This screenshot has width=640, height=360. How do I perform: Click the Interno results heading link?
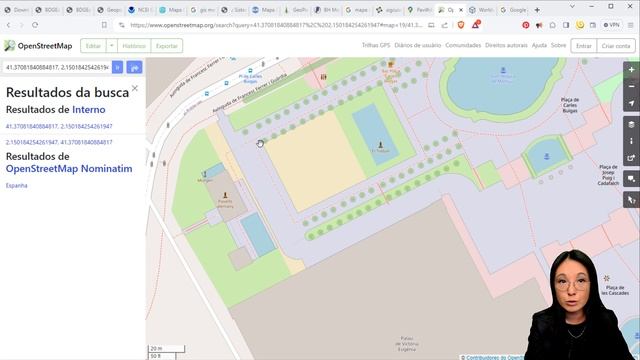coord(89,109)
